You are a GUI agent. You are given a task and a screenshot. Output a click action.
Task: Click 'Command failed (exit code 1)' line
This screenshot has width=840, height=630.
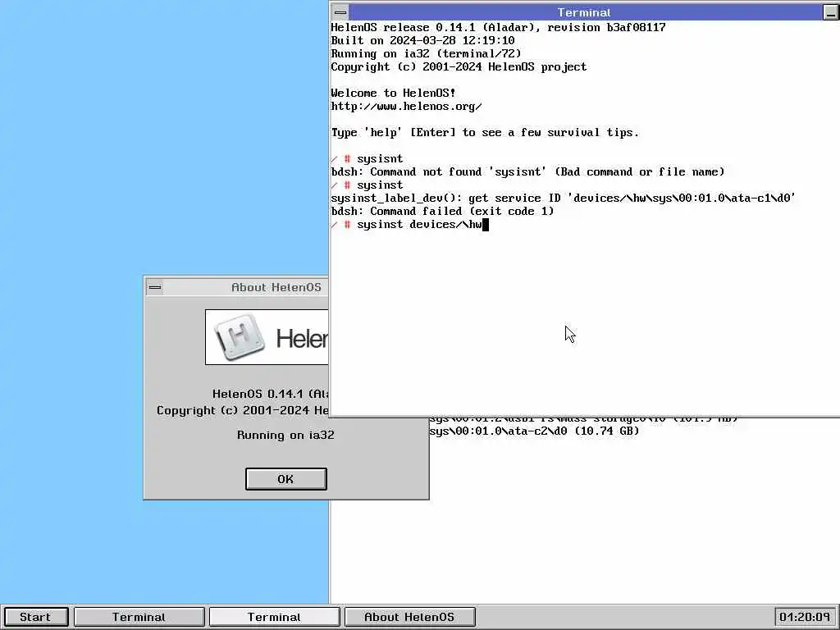click(x=442, y=211)
